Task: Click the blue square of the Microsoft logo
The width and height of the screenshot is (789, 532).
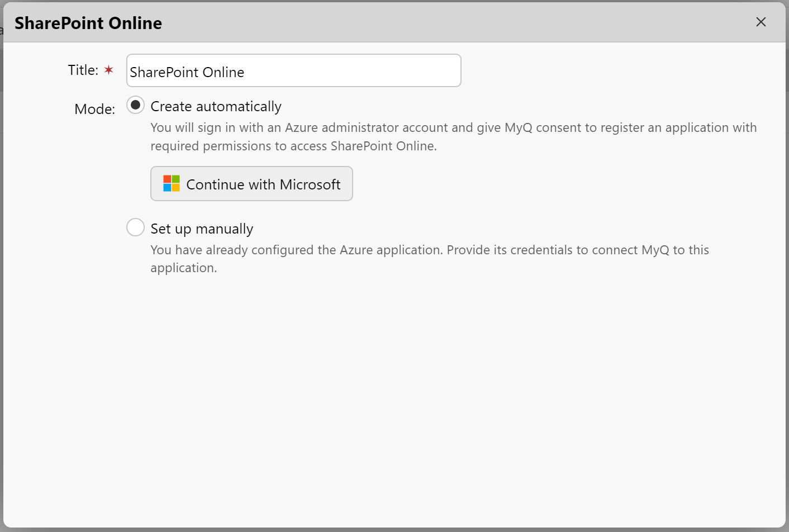Action: click(x=168, y=187)
